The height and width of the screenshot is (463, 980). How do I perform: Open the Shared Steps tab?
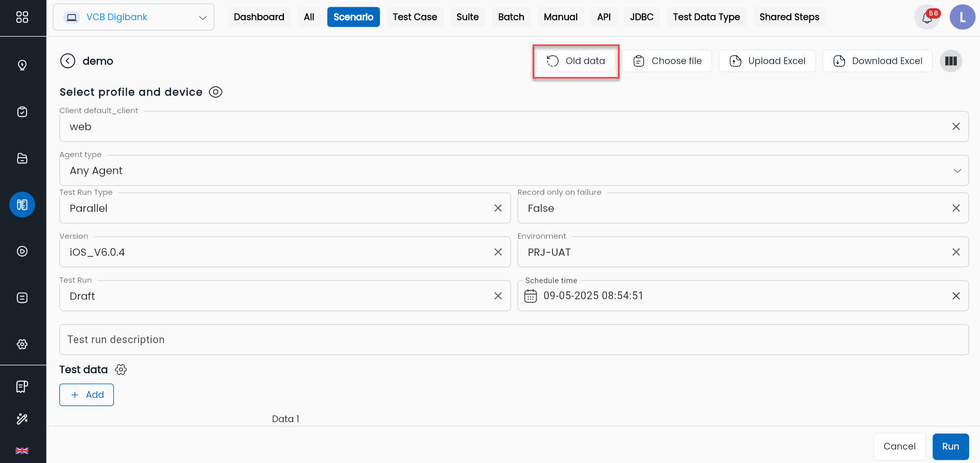pyautogui.click(x=789, y=17)
